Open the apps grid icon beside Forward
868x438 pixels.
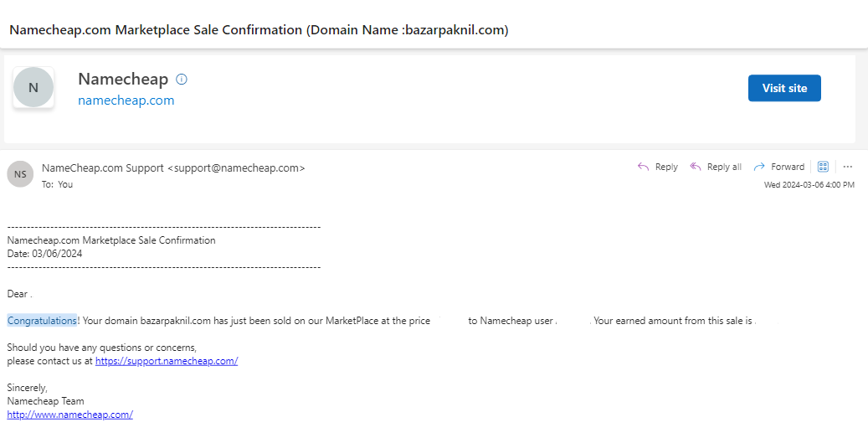coord(823,167)
